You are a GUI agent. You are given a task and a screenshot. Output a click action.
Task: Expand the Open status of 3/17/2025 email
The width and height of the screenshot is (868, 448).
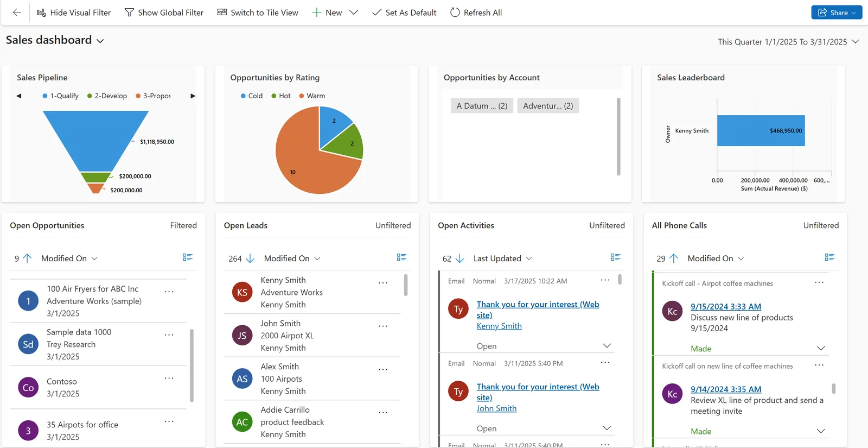607,346
